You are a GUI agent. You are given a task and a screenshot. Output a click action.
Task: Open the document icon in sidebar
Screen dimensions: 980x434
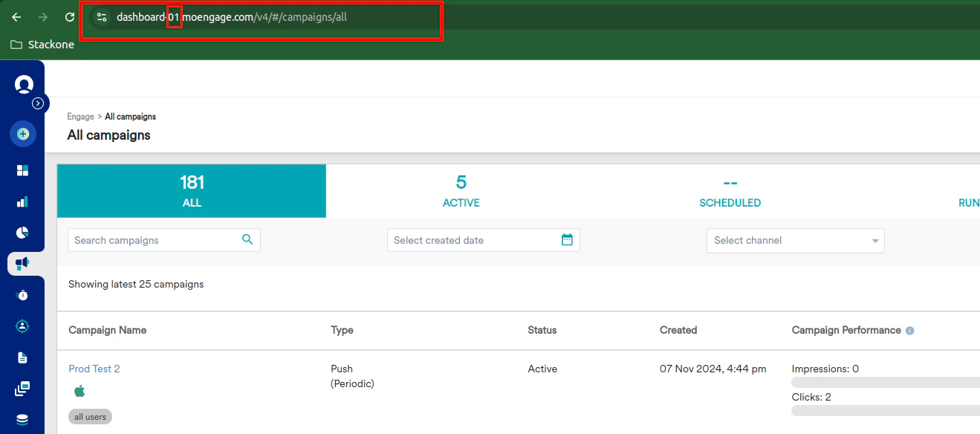pos(22,357)
